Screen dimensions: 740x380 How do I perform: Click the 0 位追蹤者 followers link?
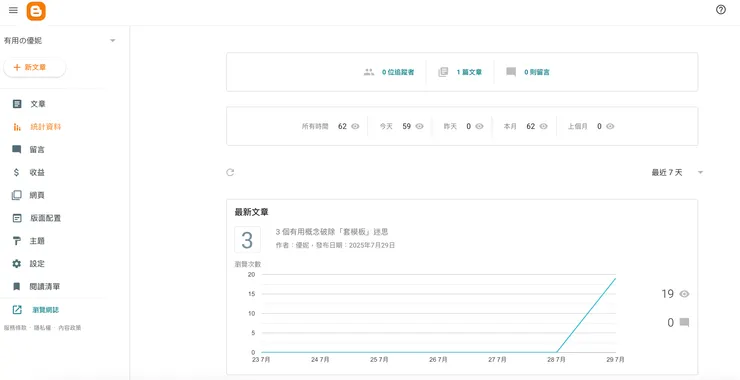click(x=398, y=72)
